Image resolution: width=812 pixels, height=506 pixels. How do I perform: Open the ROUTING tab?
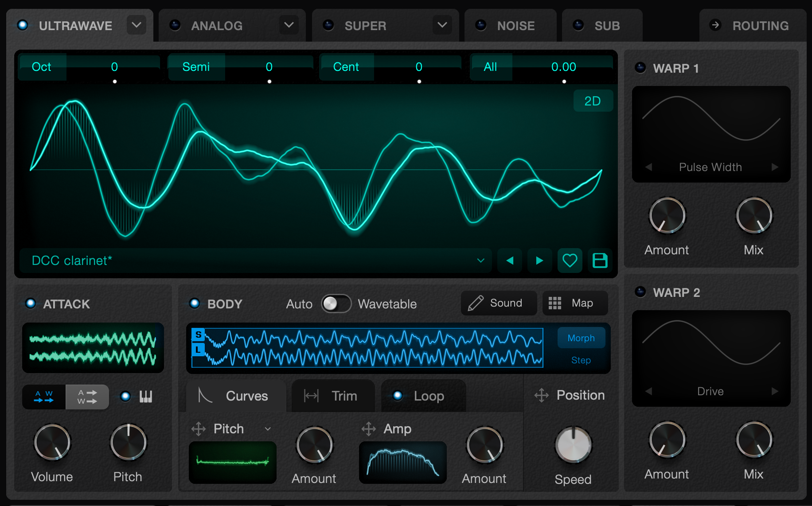click(752, 26)
